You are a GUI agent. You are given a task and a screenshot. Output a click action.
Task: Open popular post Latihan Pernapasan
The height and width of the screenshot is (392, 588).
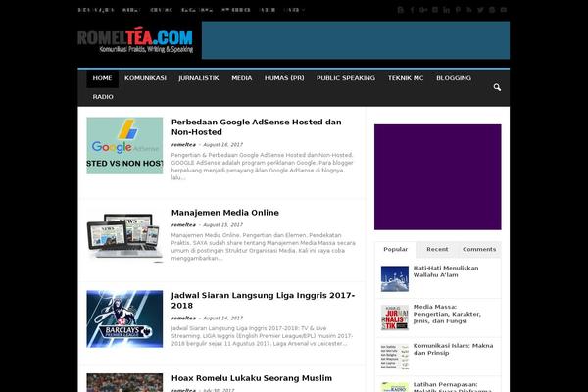click(x=452, y=387)
